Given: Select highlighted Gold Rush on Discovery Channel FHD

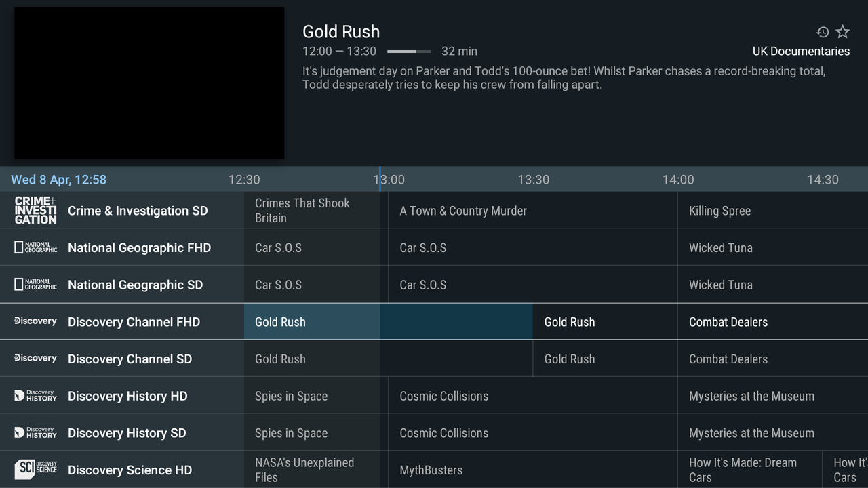Looking at the screenshot, I should click(x=388, y=322).
